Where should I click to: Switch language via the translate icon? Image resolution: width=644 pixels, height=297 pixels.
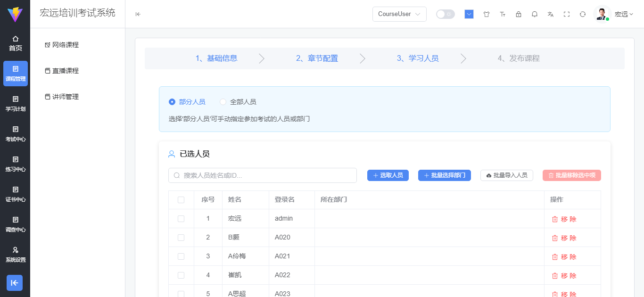(x=550, y=14)
